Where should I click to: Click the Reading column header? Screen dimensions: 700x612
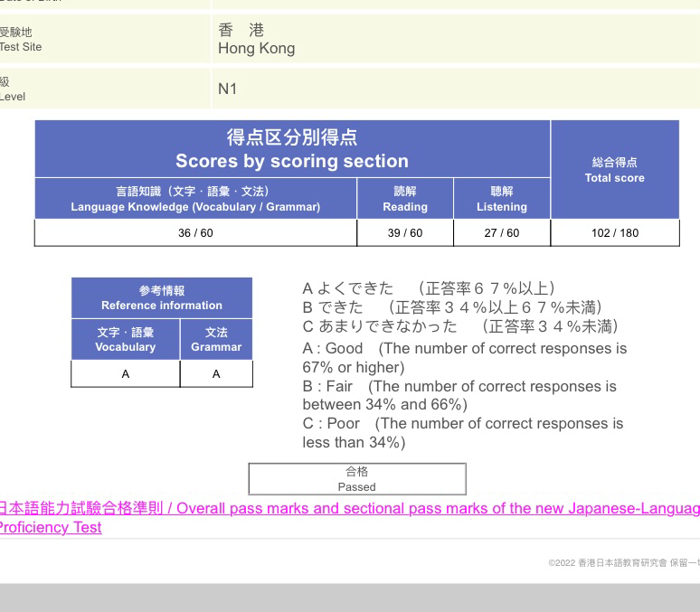click(405, 199)
